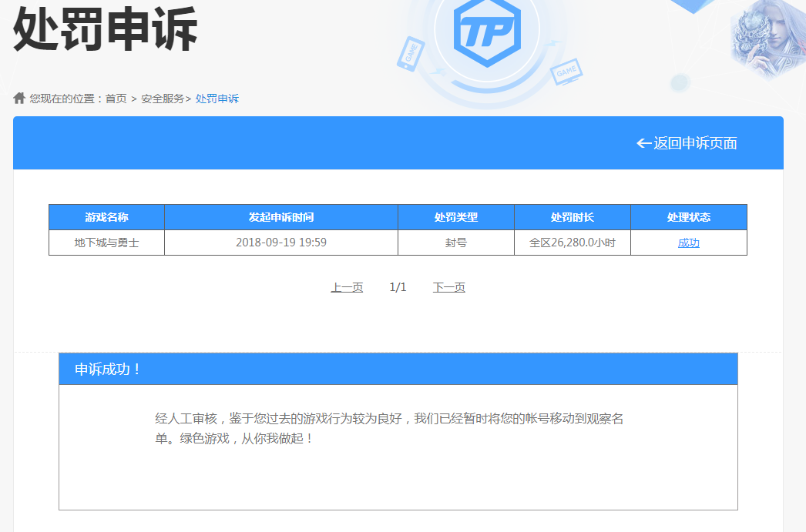
Task: Open 安全服务 breadcrumb link
Action: click(163, 99)
